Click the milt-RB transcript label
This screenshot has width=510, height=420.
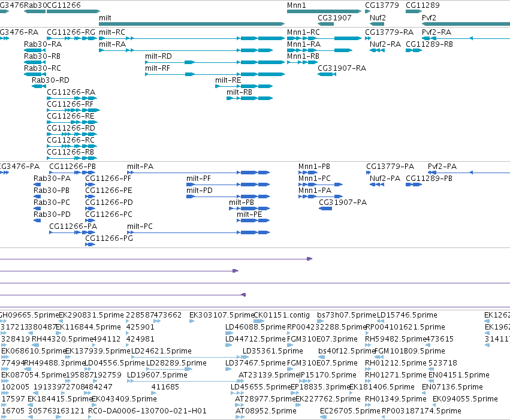click(239, 92)
